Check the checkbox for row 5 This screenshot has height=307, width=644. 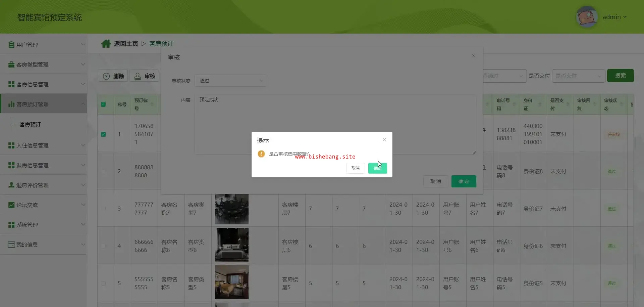pos(103,283)
